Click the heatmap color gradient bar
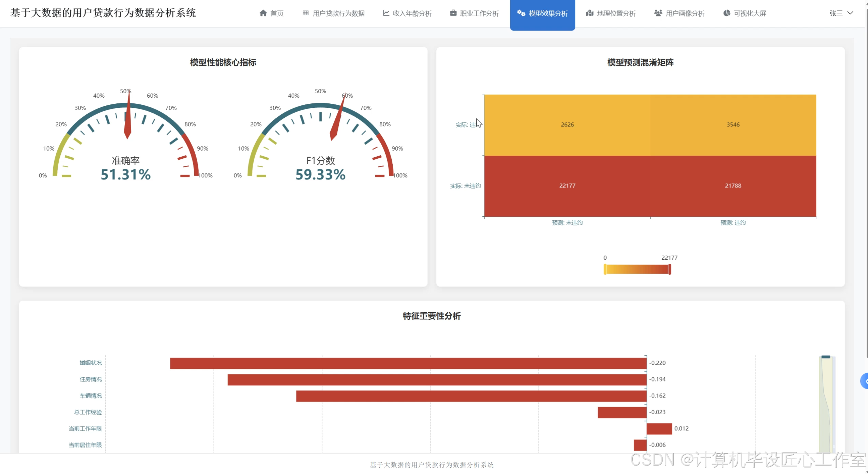 point(637,269)
